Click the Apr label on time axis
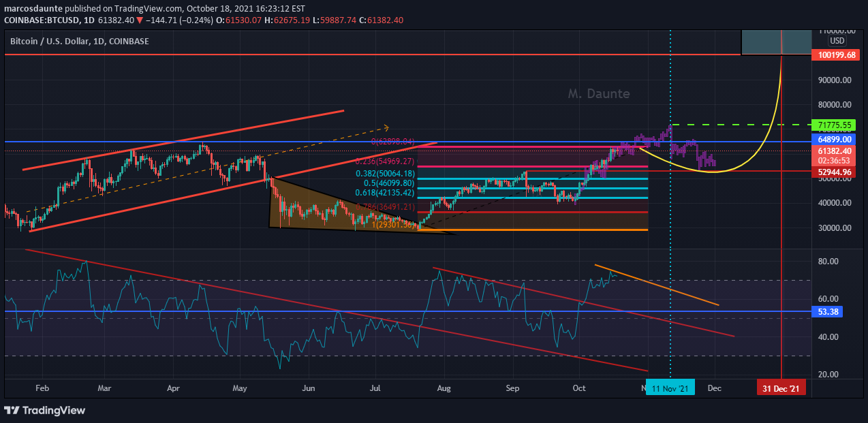Screen dimensions: 868x423 tap(173, 388)
